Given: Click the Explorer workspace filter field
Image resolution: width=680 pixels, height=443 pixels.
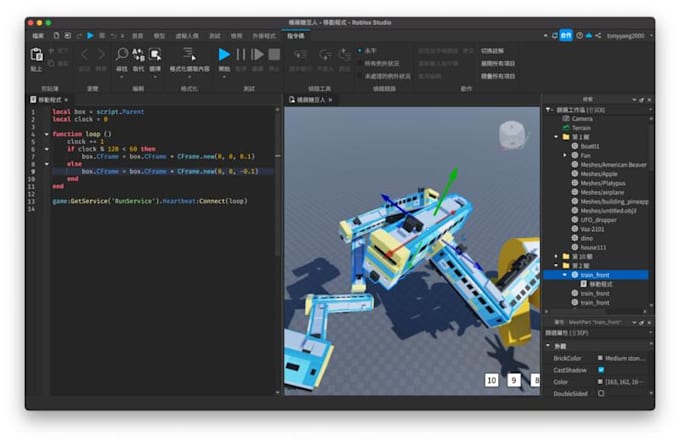Looking at the screenshot, I should [601, 110].
